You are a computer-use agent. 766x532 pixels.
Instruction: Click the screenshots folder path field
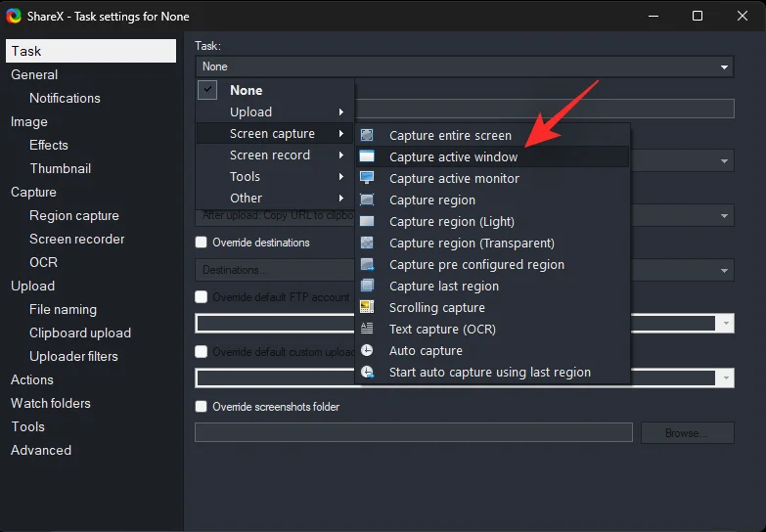(414, 432)
